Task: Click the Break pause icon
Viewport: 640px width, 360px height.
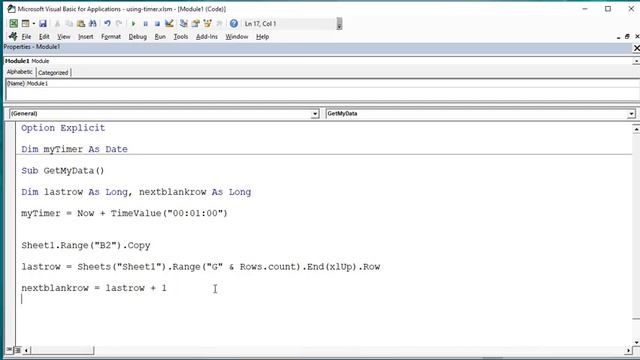Action: (145, 24)
